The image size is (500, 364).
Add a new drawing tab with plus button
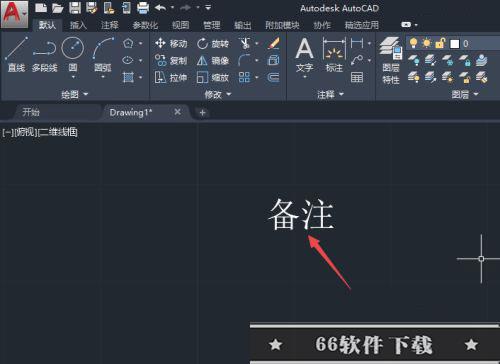202,113
